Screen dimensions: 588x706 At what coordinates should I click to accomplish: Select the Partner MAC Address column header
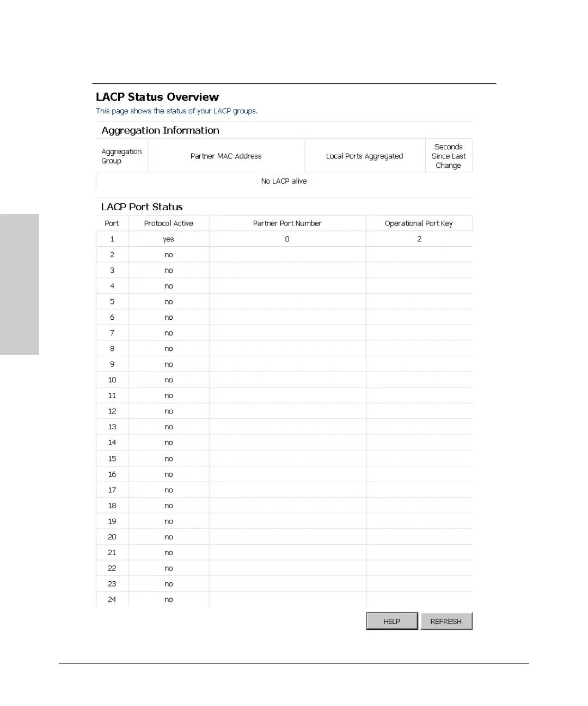226,156
